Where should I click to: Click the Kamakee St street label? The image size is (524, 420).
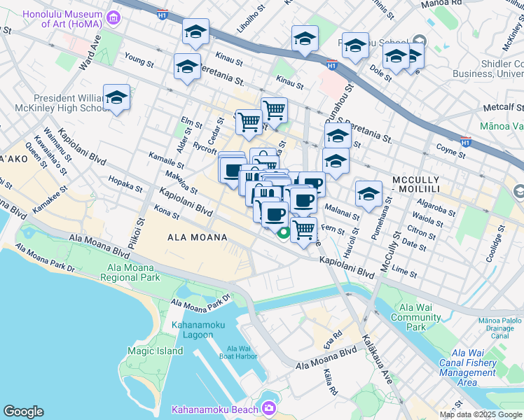pyautogui.click(x=50, y=200)
